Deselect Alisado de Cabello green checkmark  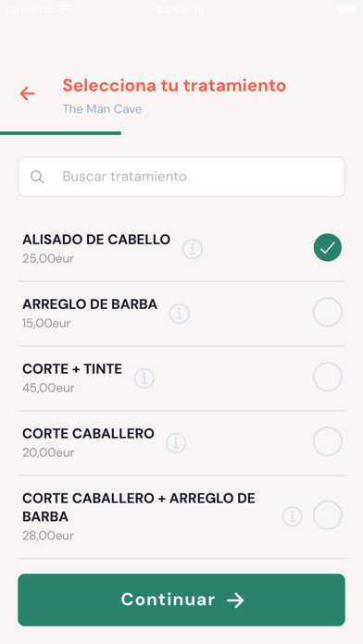(328, 247)
